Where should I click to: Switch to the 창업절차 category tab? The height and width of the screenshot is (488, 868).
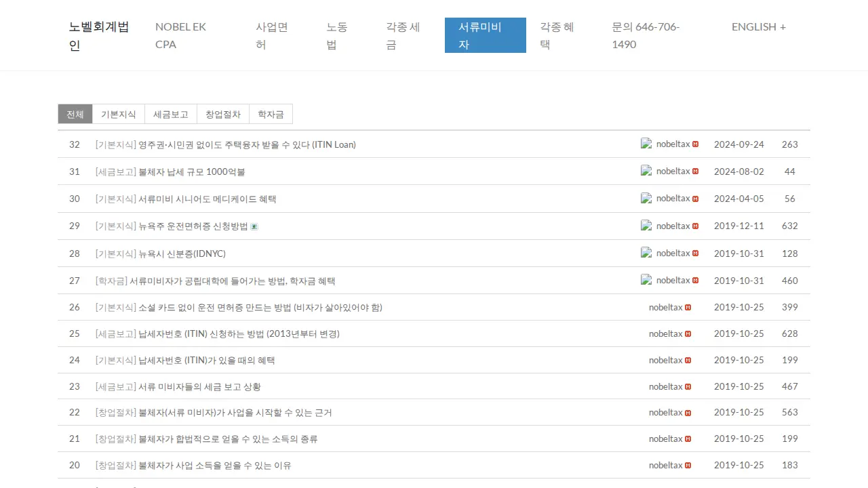pos(223,115)
